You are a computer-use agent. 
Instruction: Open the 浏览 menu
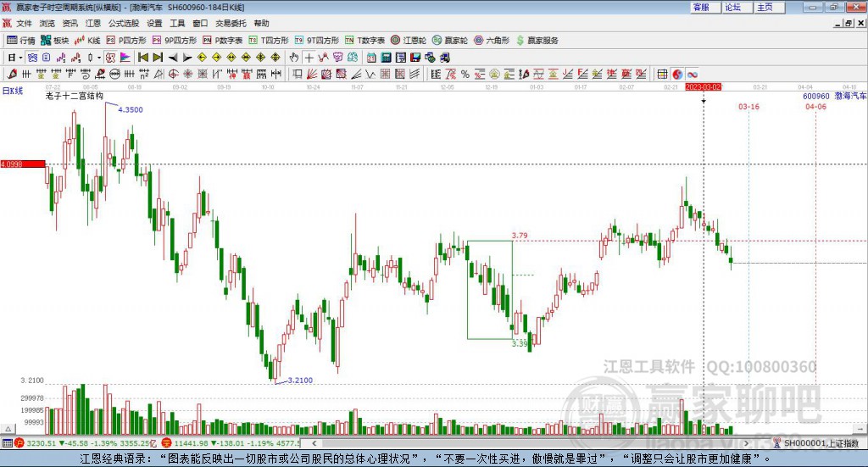point(47,23)
